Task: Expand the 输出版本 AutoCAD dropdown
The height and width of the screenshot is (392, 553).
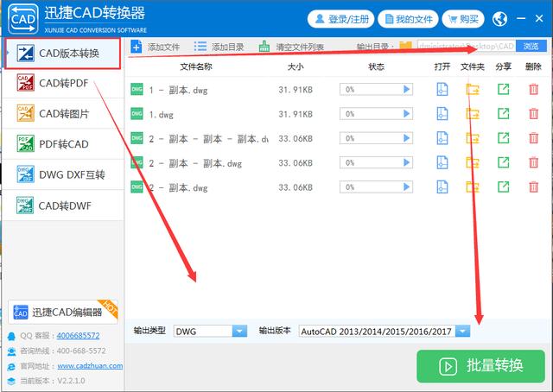Action: pyautogui.click(x=463, y=331)
